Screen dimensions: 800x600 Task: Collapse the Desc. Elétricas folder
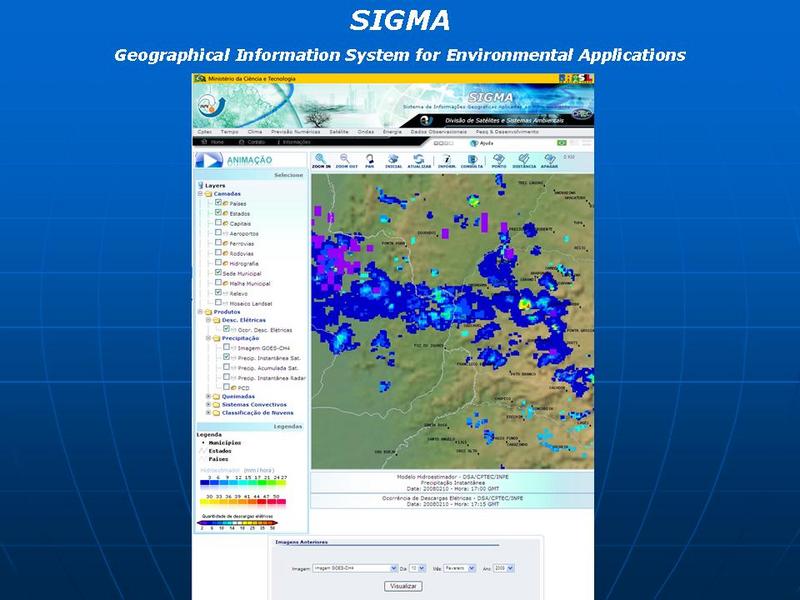(x=208, y=320)
